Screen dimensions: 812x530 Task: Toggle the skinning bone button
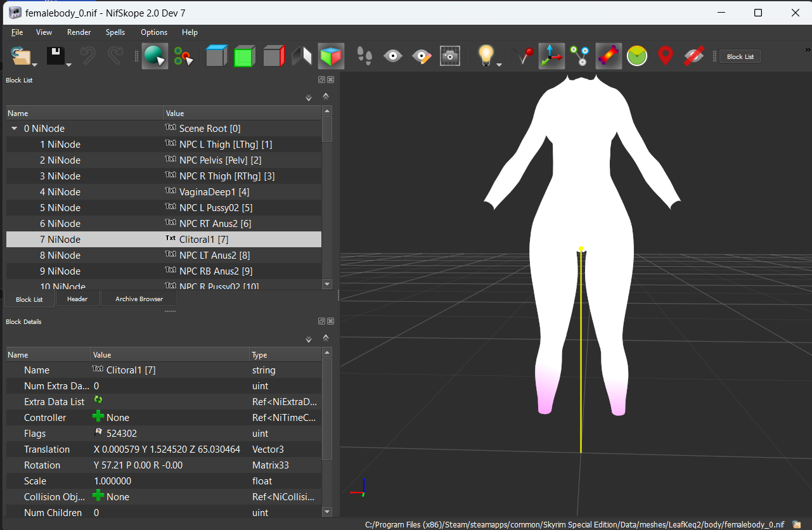tap(609, 56)
